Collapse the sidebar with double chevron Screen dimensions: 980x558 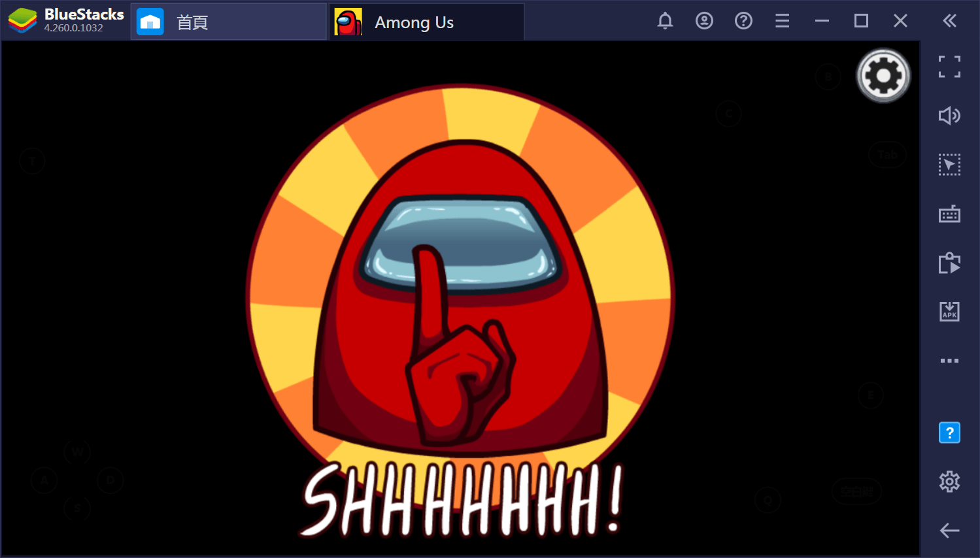[950, 21]
